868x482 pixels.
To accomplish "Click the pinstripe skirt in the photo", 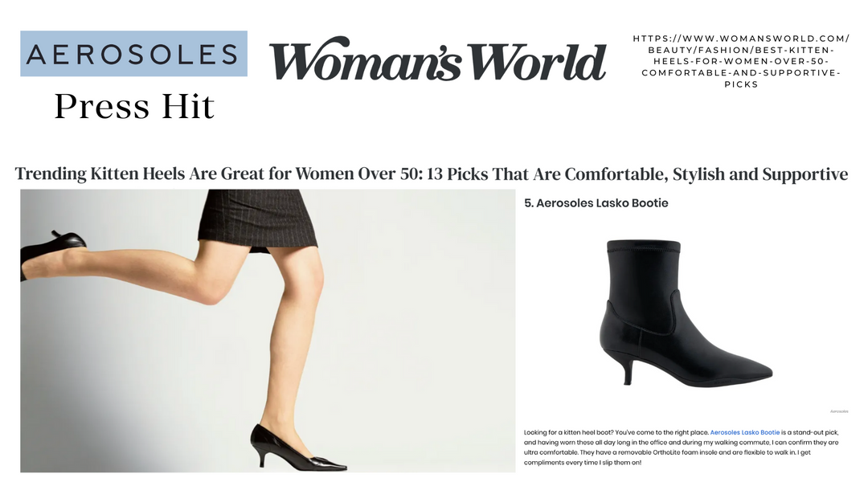I will pos(256,219).
